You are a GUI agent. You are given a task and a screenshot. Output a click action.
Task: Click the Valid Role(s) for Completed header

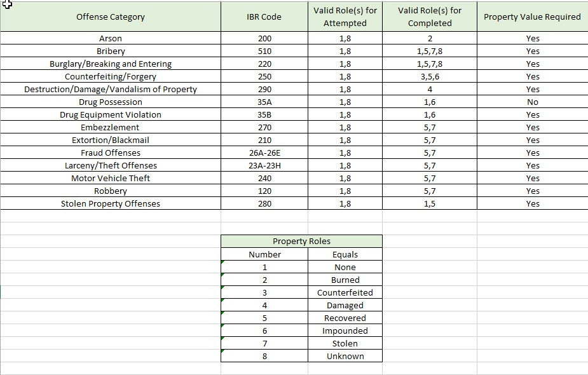tap(430, 17)
